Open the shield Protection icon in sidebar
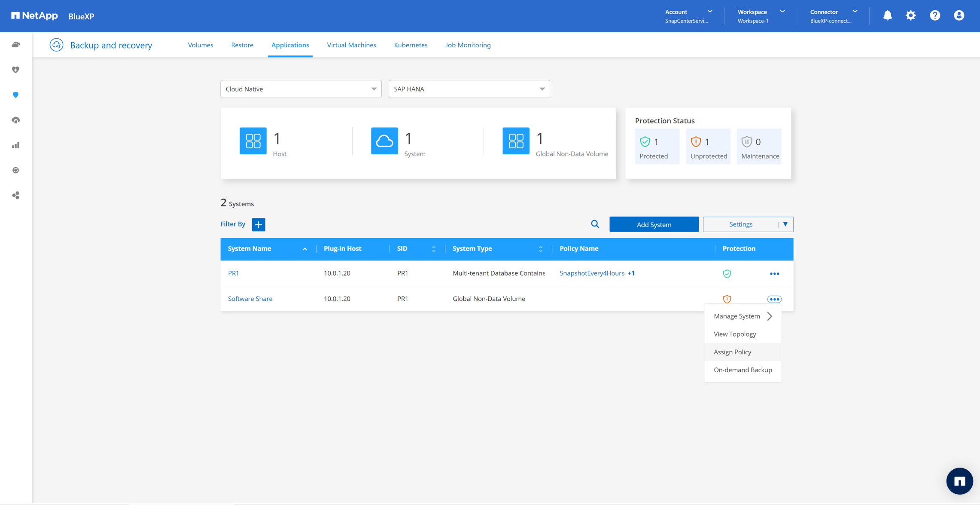Image resolution: width=980 pixels, height=505 pixels. pos(16,95)
